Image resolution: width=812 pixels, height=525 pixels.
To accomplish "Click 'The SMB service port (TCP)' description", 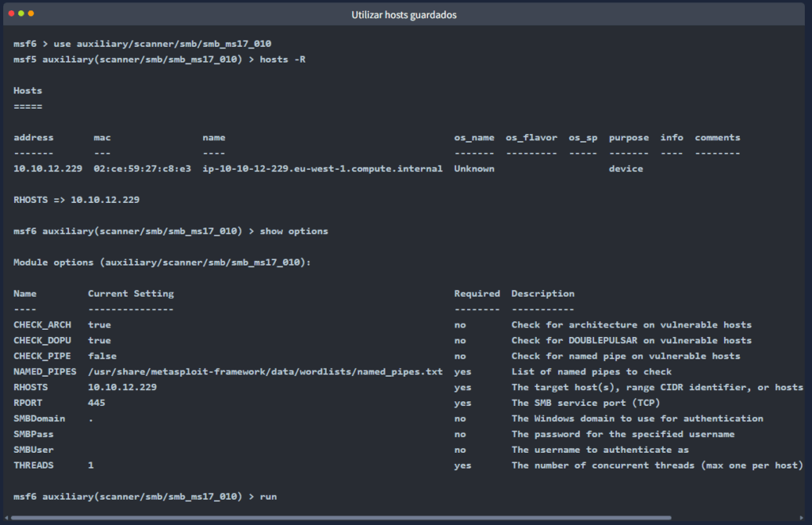I will pos(586,403).
